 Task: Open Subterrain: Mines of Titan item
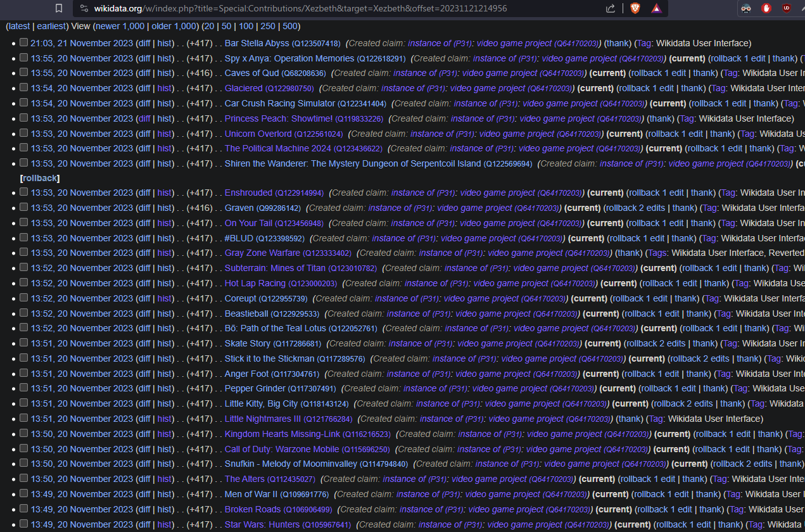point(301,268)
